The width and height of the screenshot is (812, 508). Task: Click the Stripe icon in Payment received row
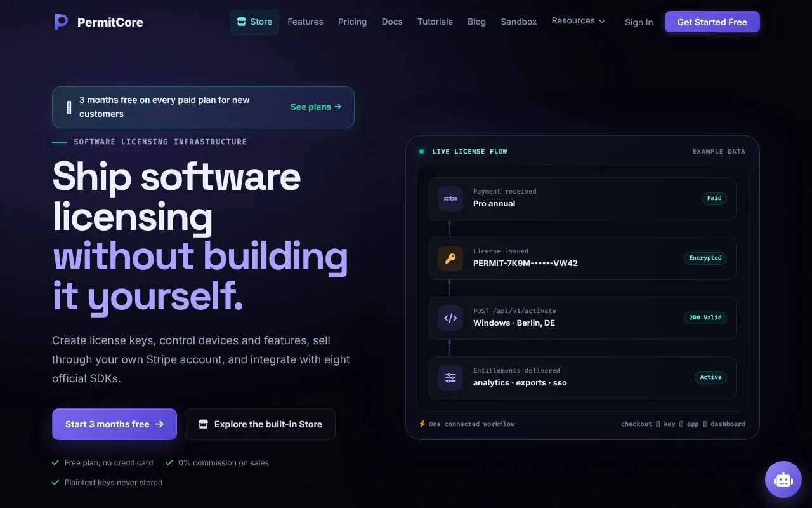(x=450, y=199)
